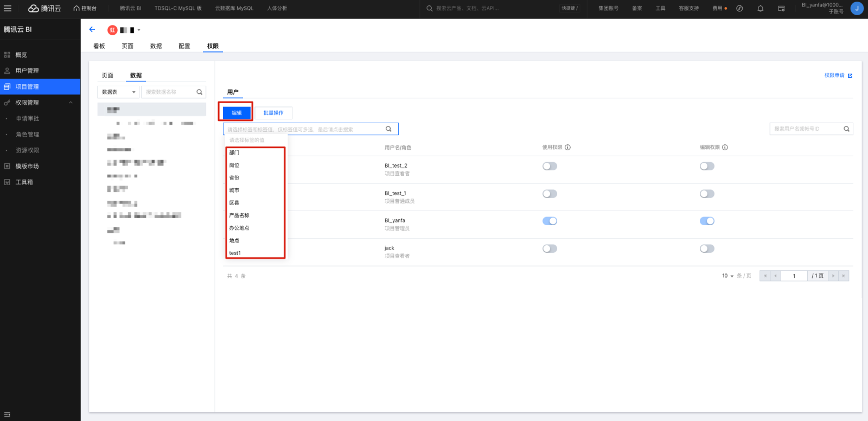Go to the last page of table

tap(844, 276)
